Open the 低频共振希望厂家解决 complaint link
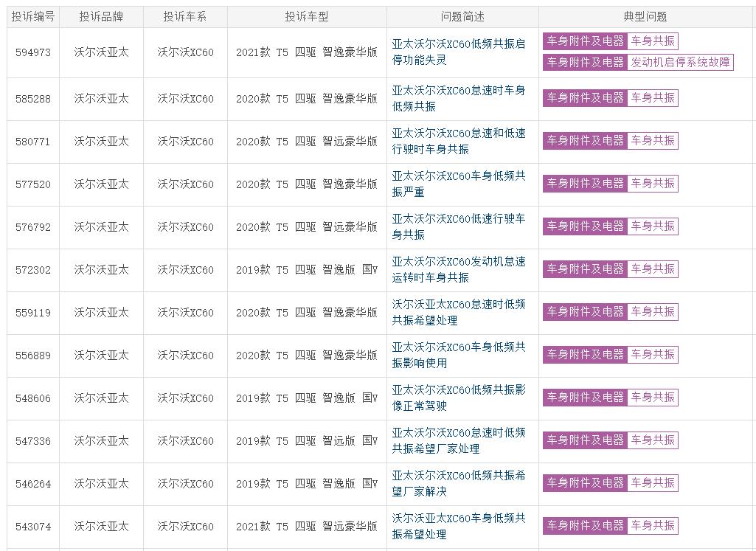 [x=458, y=483]
